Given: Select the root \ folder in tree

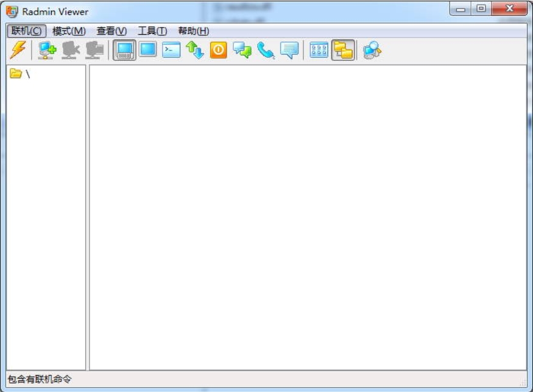Looking at the screenshot, I should click(x=20, y=74).
